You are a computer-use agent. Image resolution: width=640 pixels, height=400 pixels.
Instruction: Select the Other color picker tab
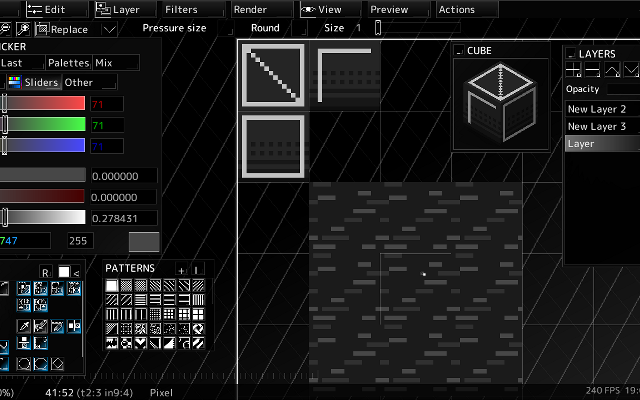point(90,82)
